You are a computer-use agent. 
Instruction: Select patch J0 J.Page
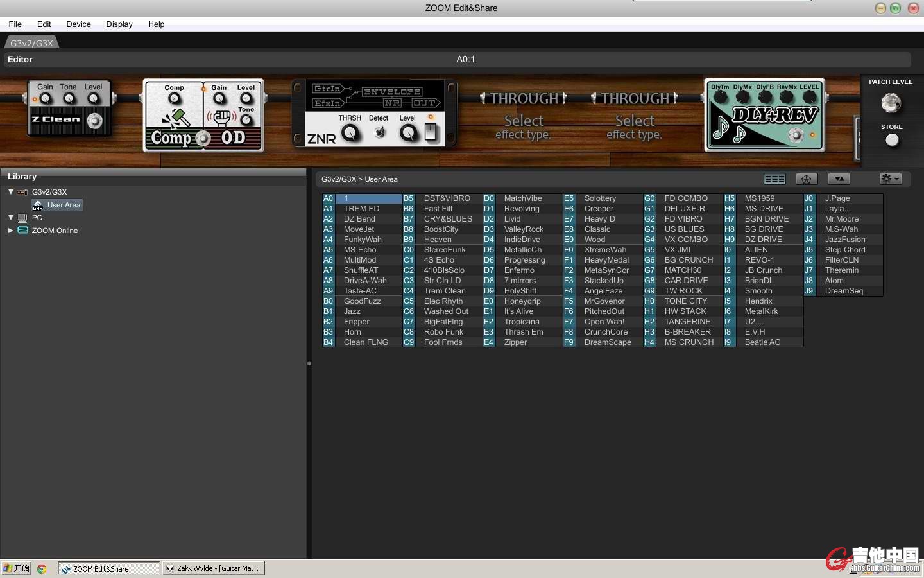(843, 198)
